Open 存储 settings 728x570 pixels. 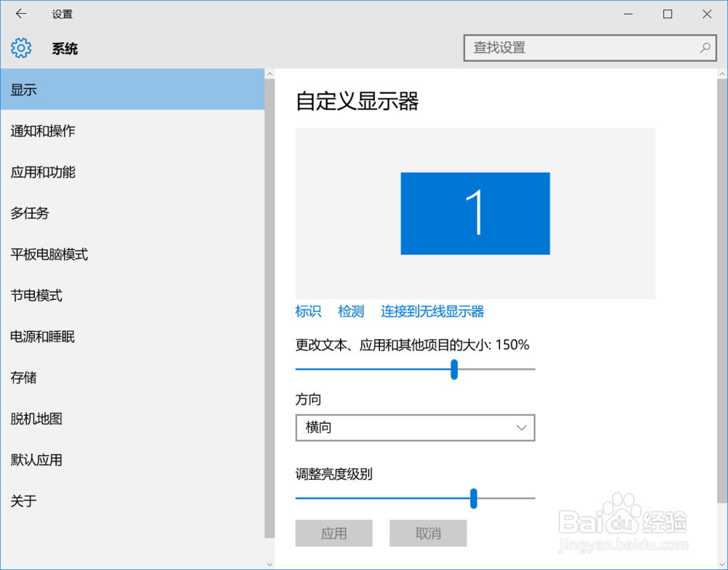pyautogui.click(x=23, y=377)
